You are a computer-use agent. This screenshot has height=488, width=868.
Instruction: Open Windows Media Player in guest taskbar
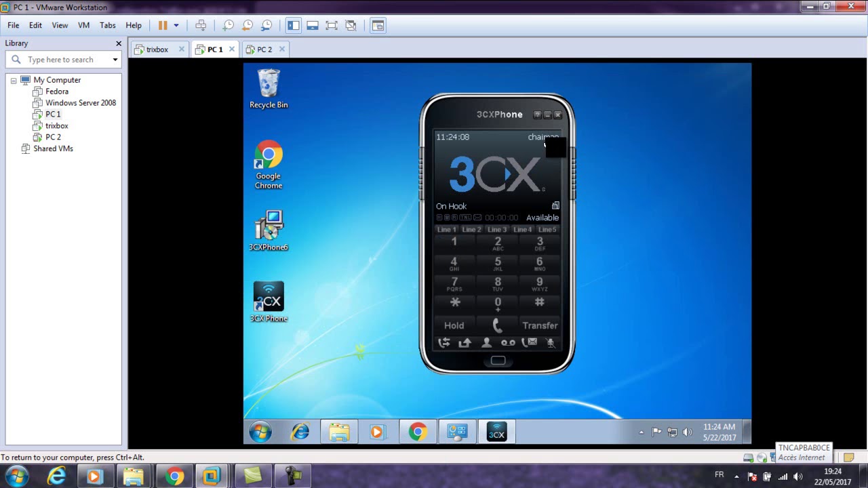coord(377,432)
